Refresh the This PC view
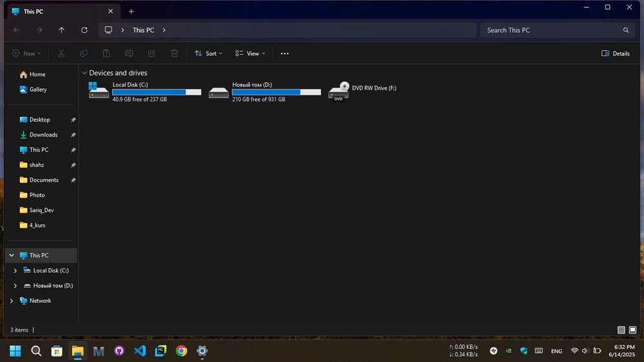Image resolution: width=644 pixels, height=362 pixels. (x=84, y=30)
